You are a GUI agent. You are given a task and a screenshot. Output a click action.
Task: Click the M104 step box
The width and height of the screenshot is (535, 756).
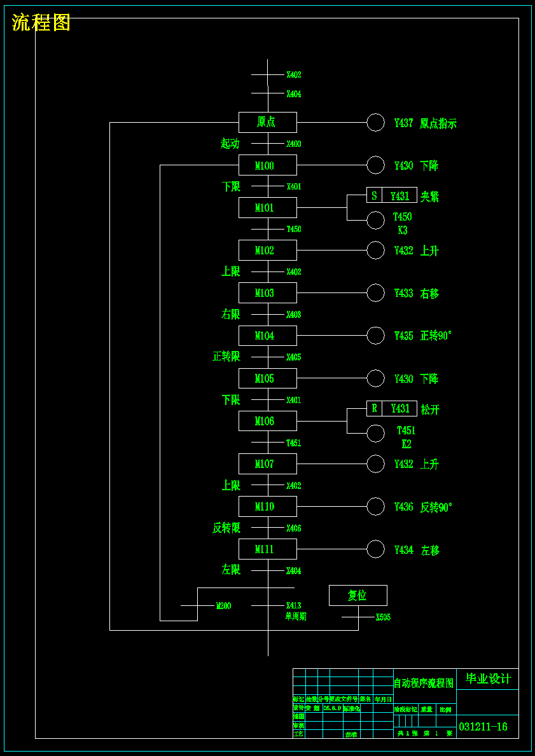pos(268,336)
